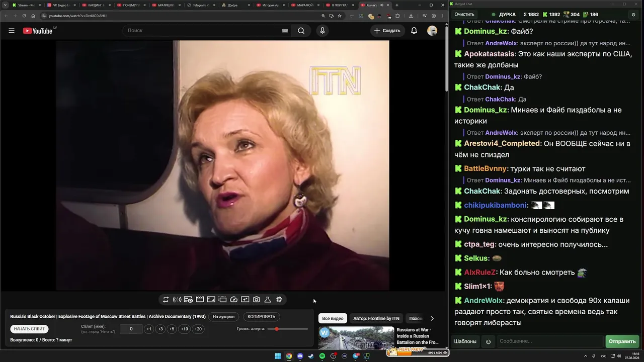Viewport: 644px width, 362px height.
Task: Switch to the КАРДИНГ tab
Action: tap(96, 5)
